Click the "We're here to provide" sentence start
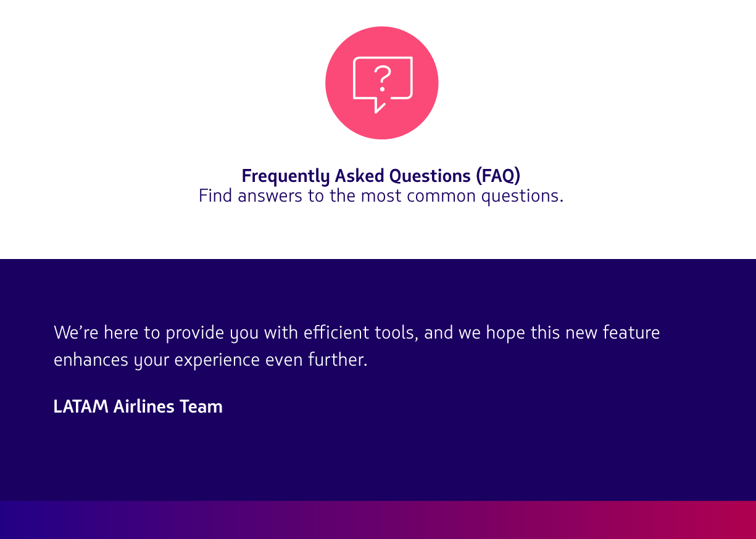 pyautogui.click(x=108, y=333)
